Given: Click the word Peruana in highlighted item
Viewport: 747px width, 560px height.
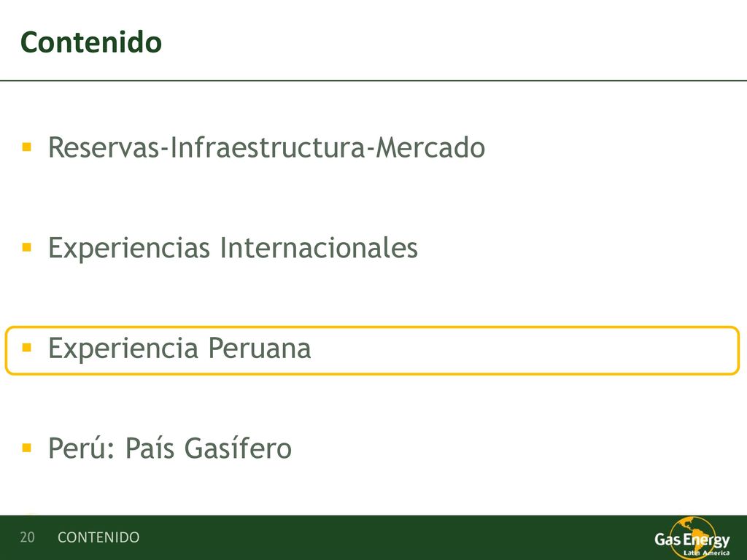Looking at the screenshot, I should pos(260,348).
